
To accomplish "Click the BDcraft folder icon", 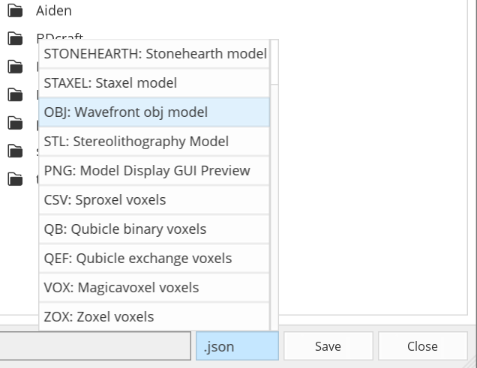I will 15,39.
